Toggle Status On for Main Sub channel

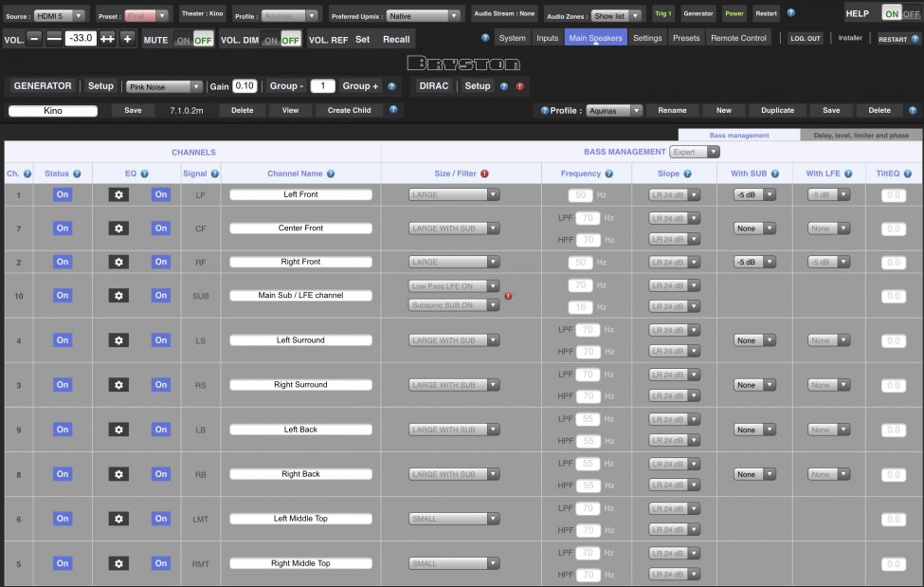[x=63, y=296]
